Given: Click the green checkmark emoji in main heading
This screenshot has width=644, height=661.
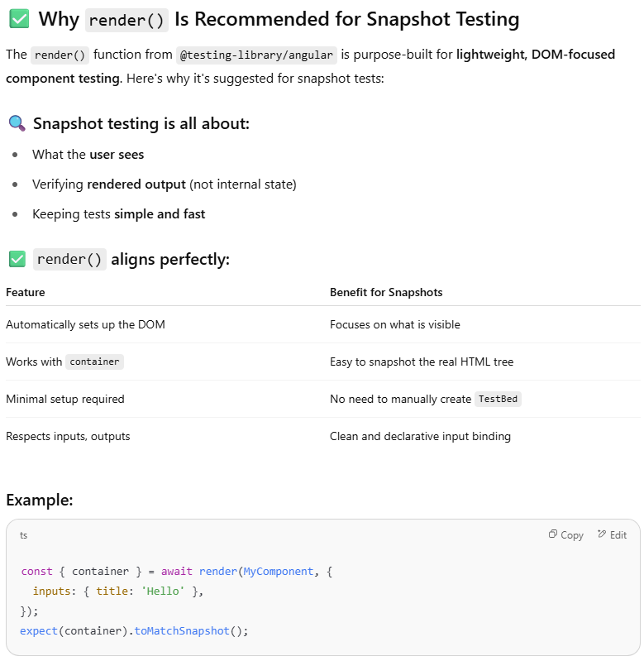Looking at the screenshot, I should [x=19, y=19].
